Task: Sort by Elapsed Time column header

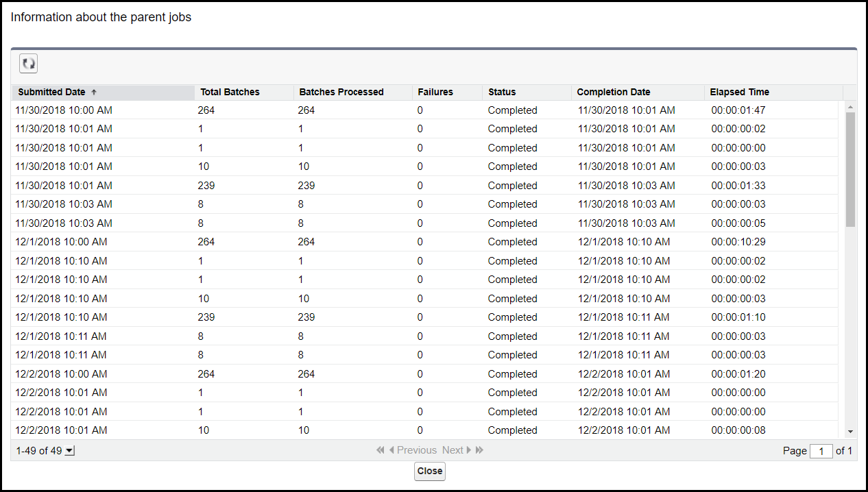Action: click(739, 92)
